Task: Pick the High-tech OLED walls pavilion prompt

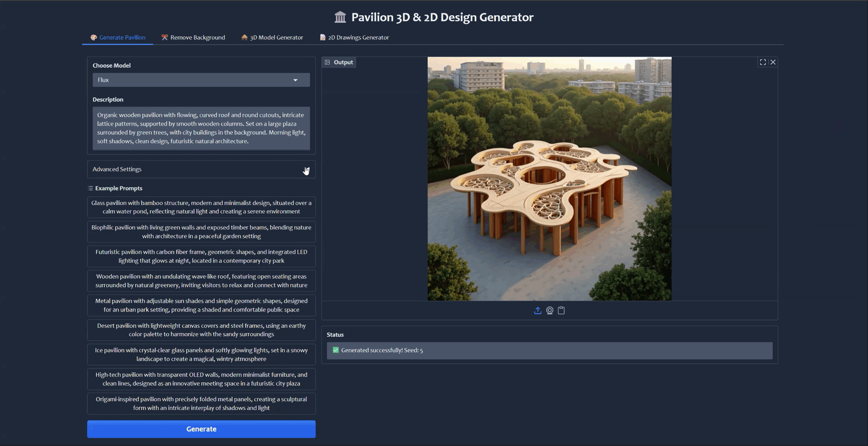Action: pos(201,379)
